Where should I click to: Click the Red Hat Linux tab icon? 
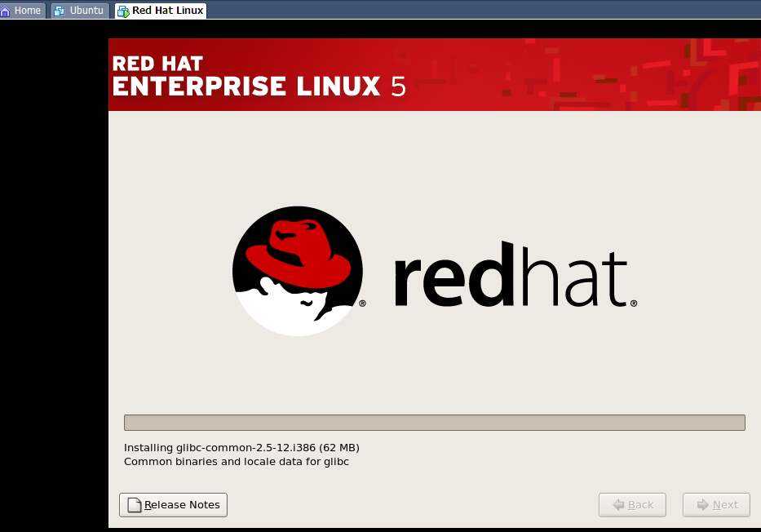[124, 11]
